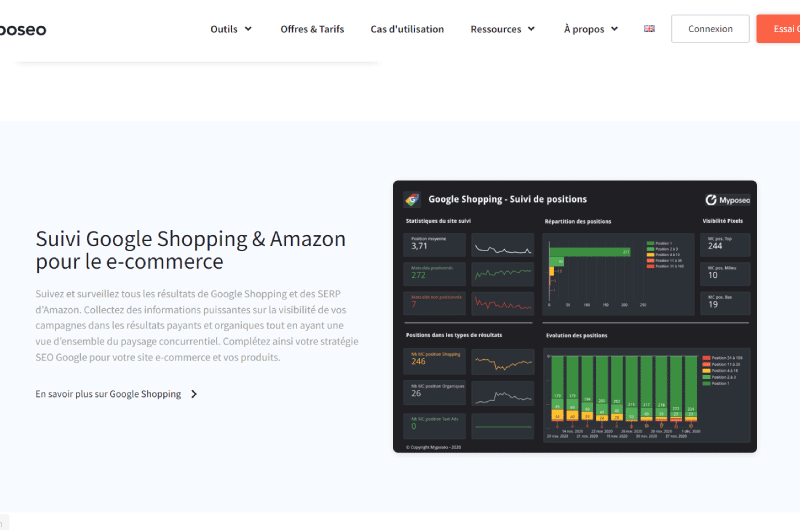Click the paragraph starting Suivez et surveillez
The height and width of the screenshot is (530, 800).
click(x=197, y=325)
